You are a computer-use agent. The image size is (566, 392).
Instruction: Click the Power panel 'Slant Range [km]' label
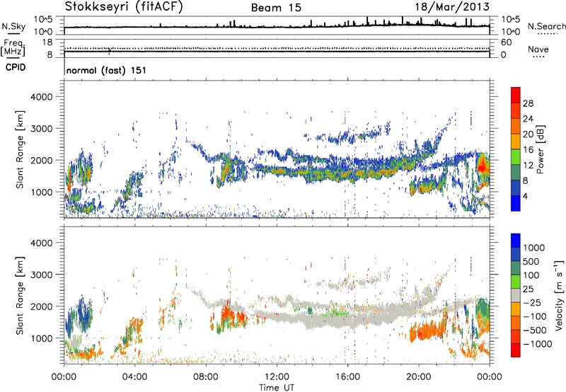tap(20, 149)
